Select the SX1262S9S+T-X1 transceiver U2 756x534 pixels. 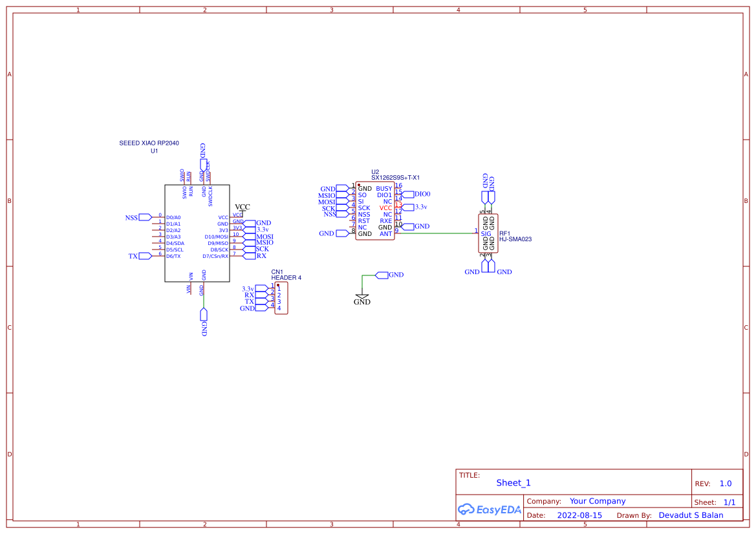coord(375,210)
